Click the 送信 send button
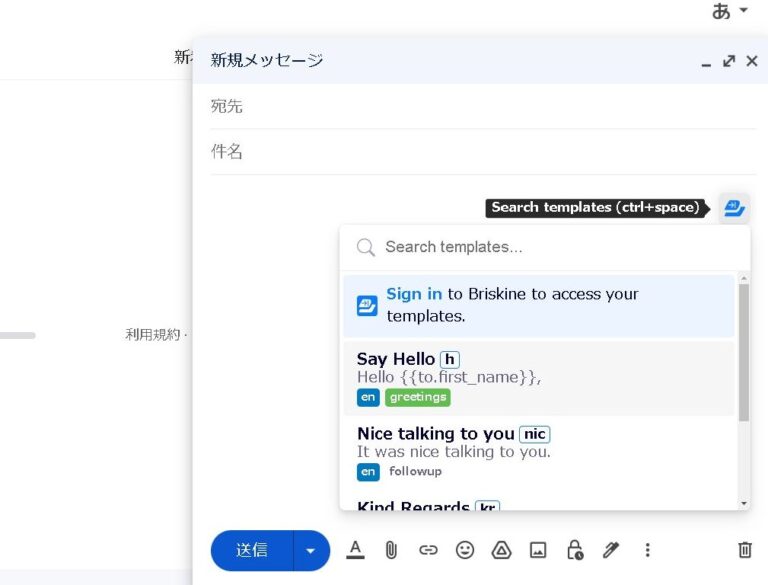This screenshot has width=768, height=585. pos(252,551)
